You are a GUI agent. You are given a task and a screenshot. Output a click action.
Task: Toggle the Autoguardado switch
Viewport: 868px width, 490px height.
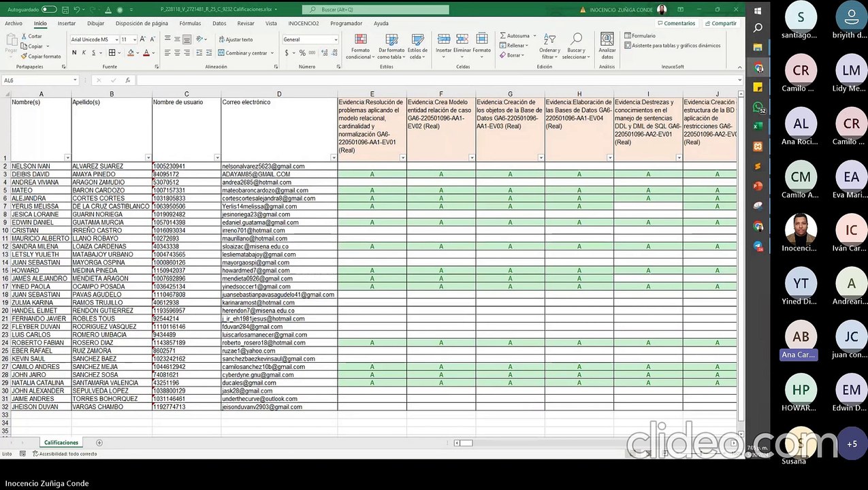[x=49, y=10]
